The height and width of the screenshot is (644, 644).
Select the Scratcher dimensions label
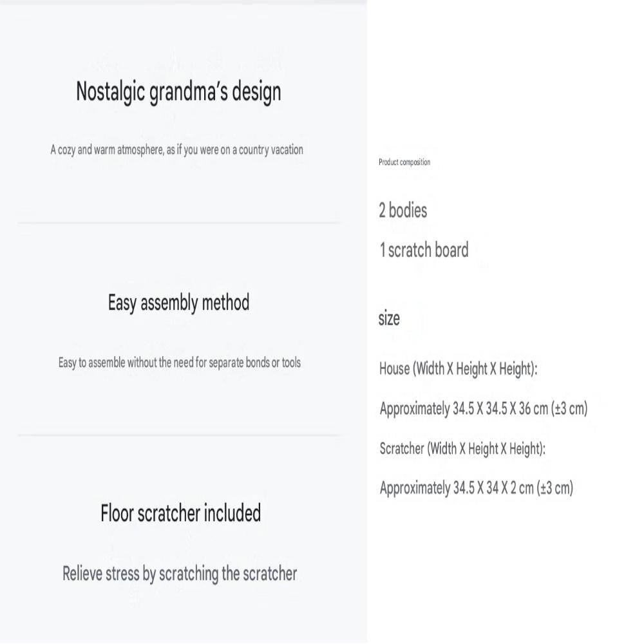[x=462, y=448]
